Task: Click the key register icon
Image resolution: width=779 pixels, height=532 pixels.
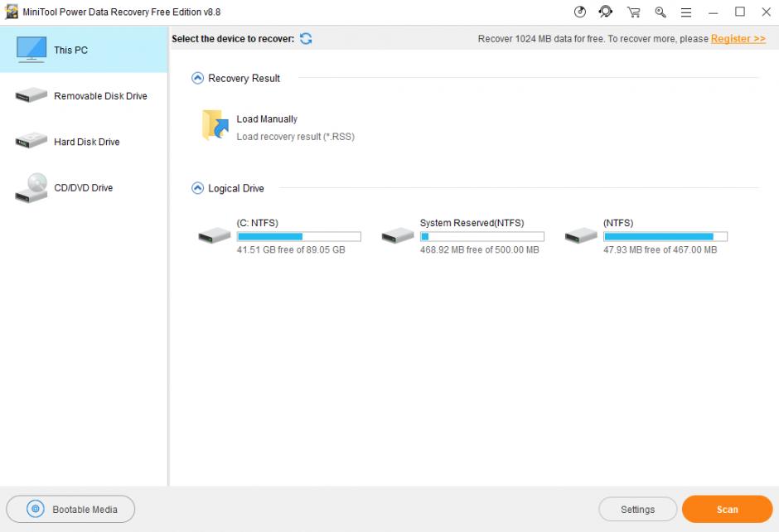Action: click(660, 12)
